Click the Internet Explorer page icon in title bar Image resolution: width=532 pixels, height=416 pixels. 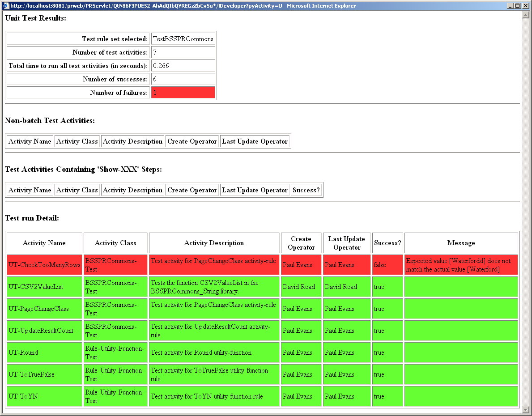coord(5,5)
